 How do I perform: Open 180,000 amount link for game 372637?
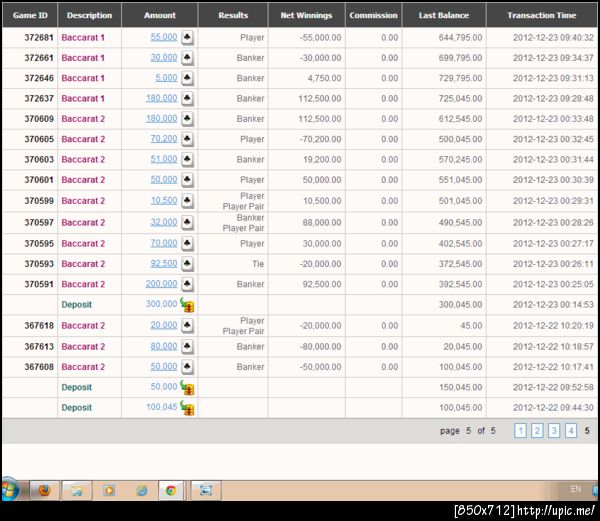coord(161,98)
